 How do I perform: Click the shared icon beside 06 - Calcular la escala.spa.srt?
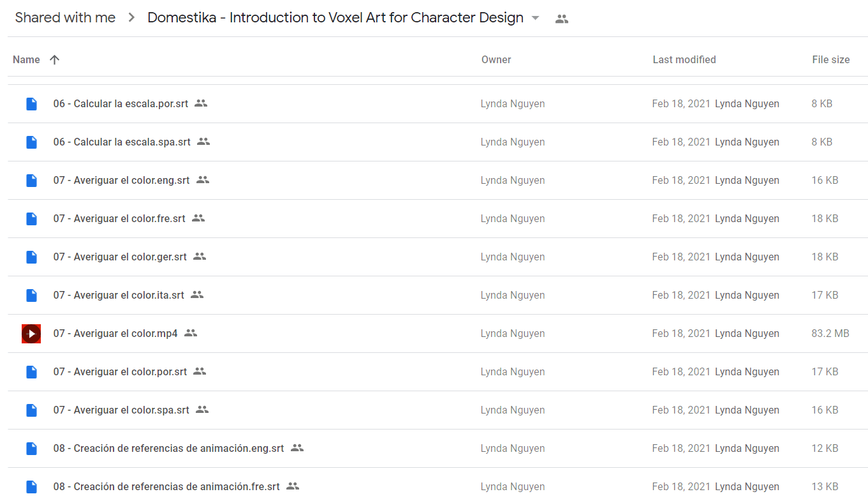[x=203, y=142]
